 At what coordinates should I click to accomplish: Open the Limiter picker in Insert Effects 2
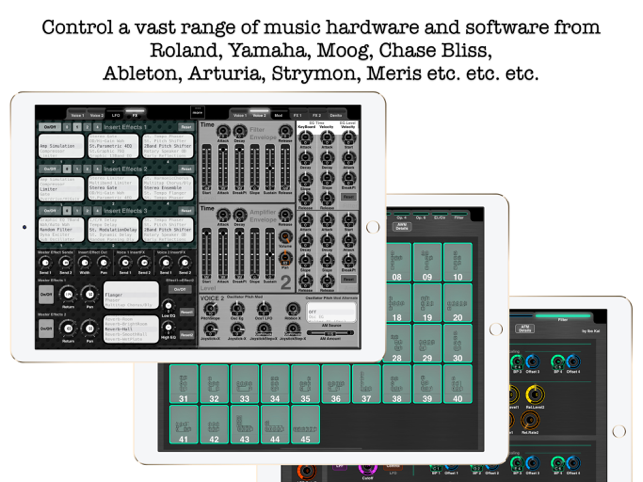62,188
